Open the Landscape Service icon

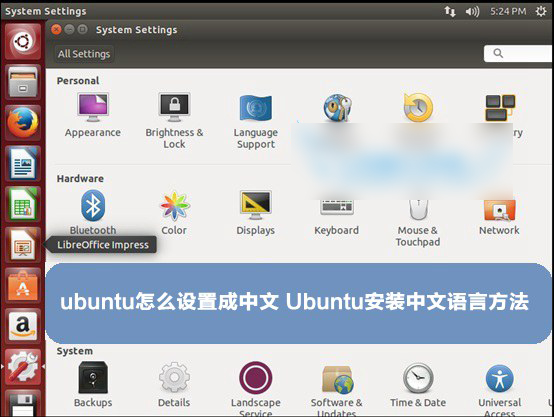coord(255,377)
